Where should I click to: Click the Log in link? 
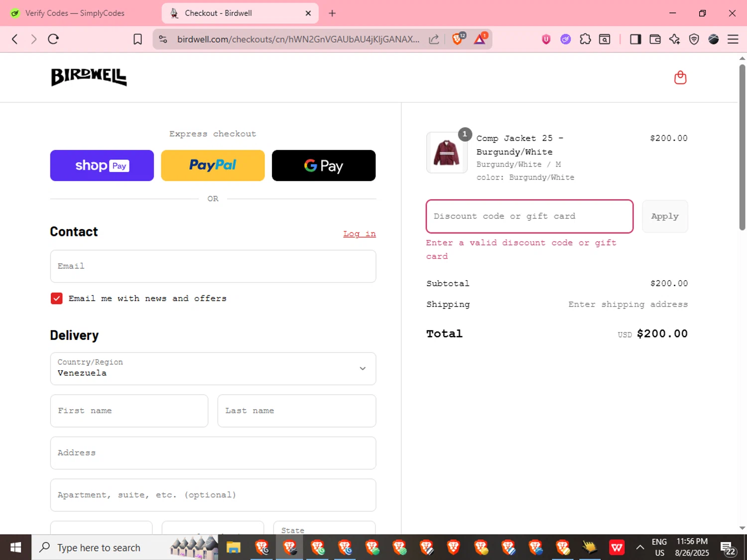pos(360,233)
